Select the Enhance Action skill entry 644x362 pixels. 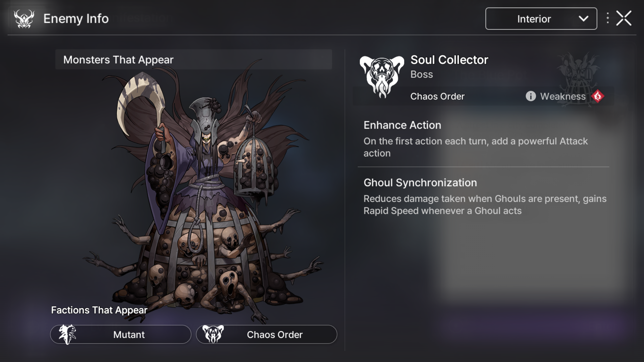484,139
